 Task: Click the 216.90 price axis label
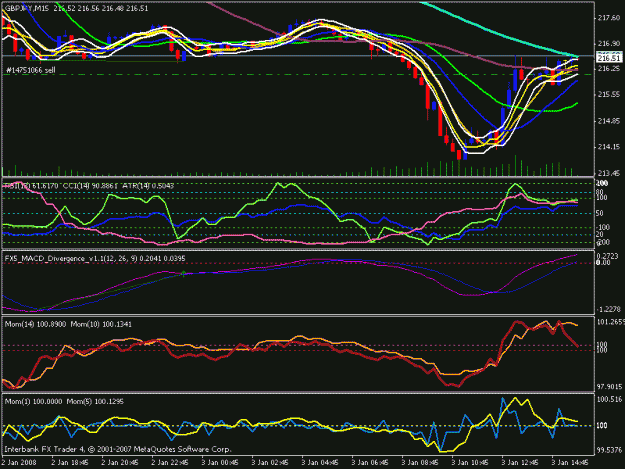click(609, 44)
